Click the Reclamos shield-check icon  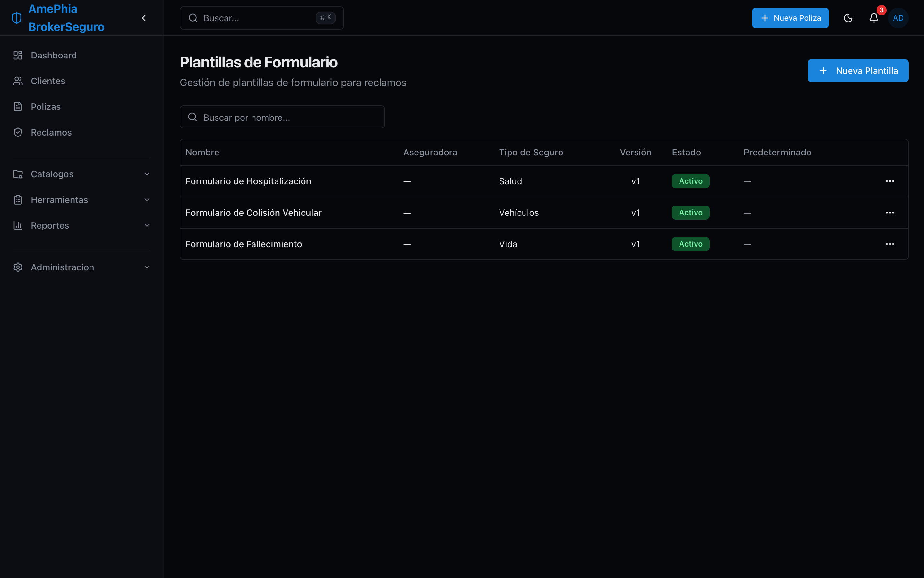coord(18,132)
